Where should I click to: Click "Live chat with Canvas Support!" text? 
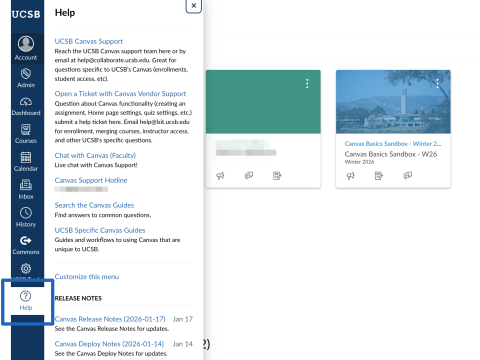96,165
